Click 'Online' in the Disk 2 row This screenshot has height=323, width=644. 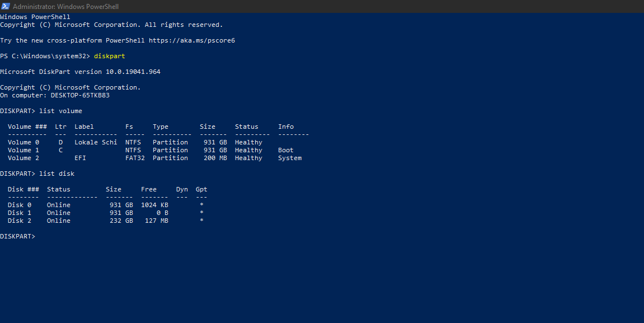click(59, 220)
